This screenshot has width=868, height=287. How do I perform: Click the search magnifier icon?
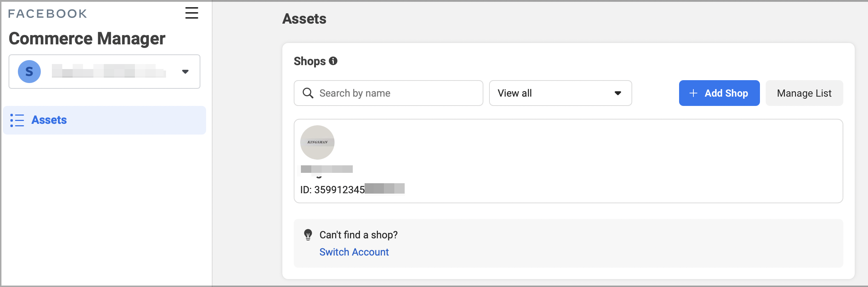pyautogui.click(x=308, y=93)
